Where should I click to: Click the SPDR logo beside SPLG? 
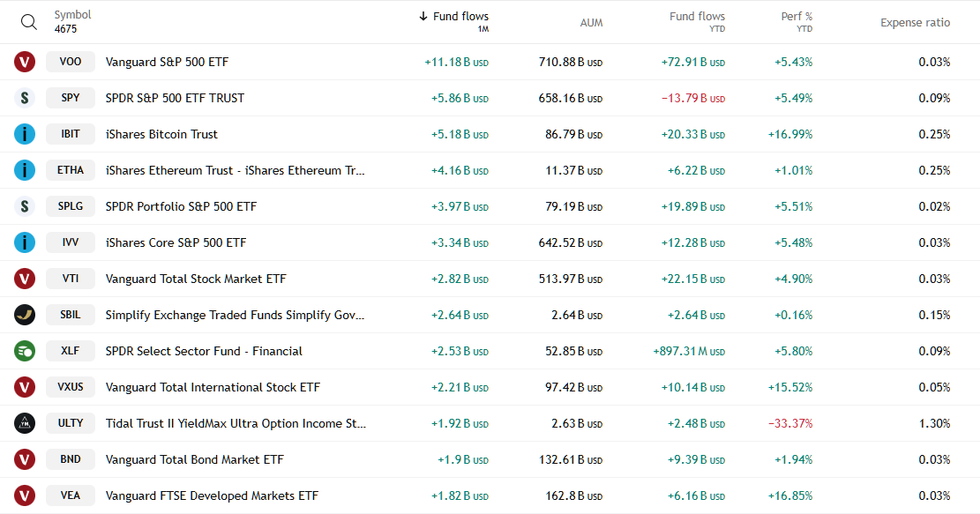tap(24, 206)
